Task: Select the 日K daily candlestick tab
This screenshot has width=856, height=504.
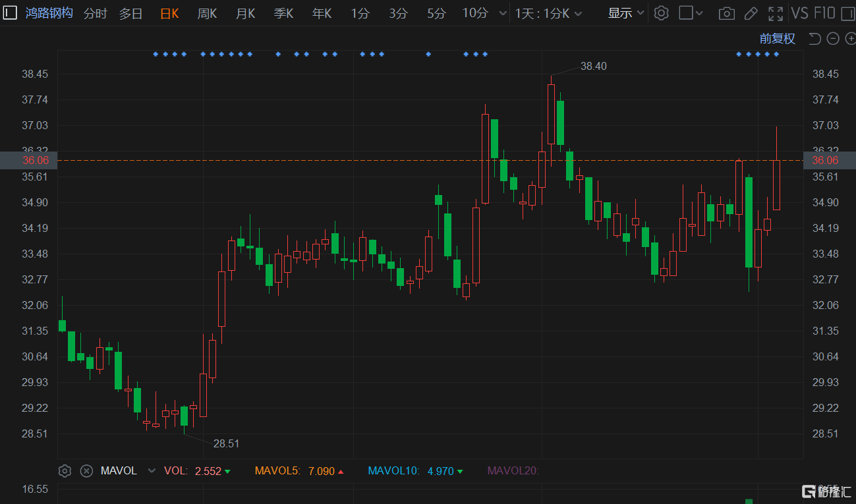Action: coord(169,13)
